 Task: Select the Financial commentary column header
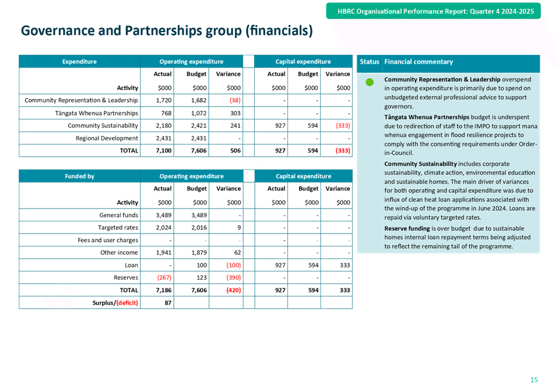(x=419, y=62)
